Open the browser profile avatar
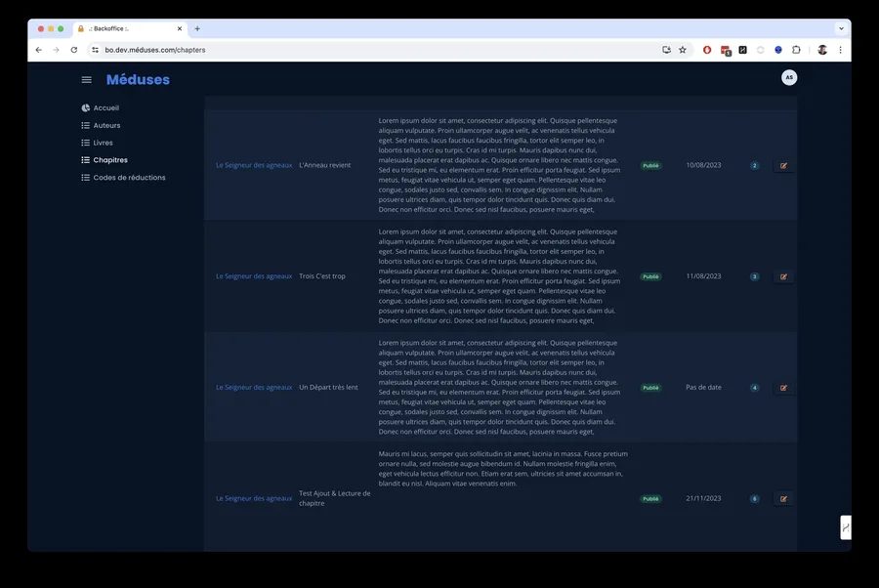 (822, 50)
